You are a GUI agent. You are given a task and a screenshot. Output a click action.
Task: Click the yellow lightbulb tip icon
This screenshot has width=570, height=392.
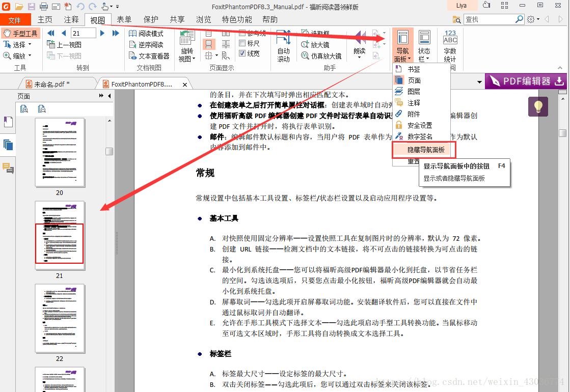pos(538,107)
